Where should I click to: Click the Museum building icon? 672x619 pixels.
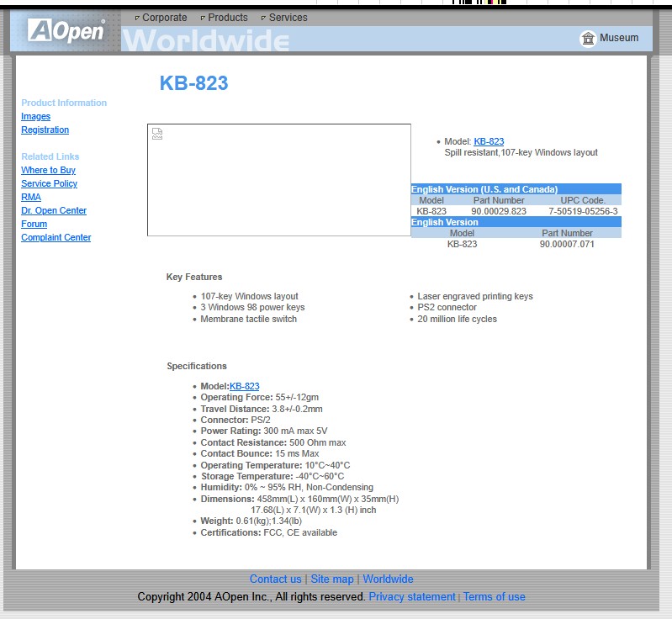tap(588, 38)
